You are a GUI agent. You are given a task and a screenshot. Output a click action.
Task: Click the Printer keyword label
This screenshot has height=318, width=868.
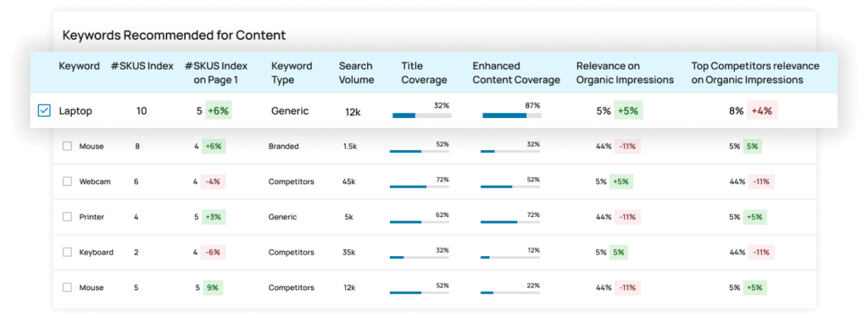tap(92, 217)
